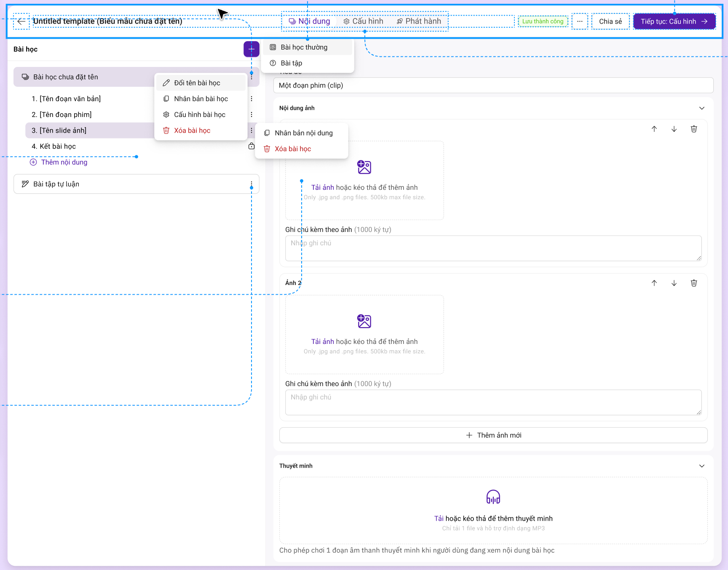Open kebab menu for Bài tập tự luận
This screenshot has width=728, height=570.
[x=252, y=184]
